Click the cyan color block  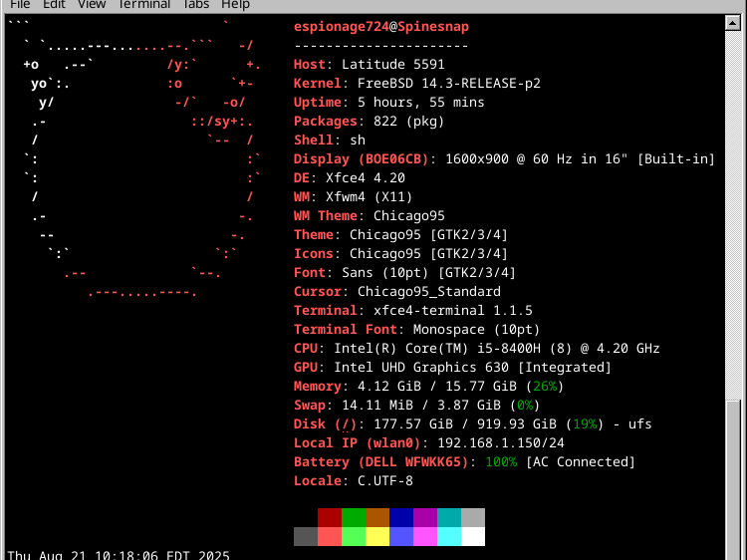click(449, 536)
